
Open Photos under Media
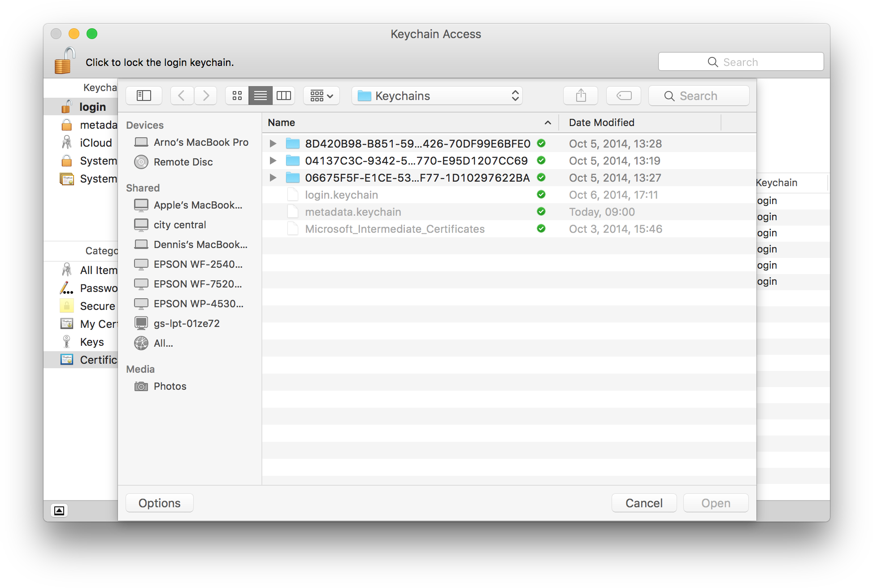pos(169,386)
